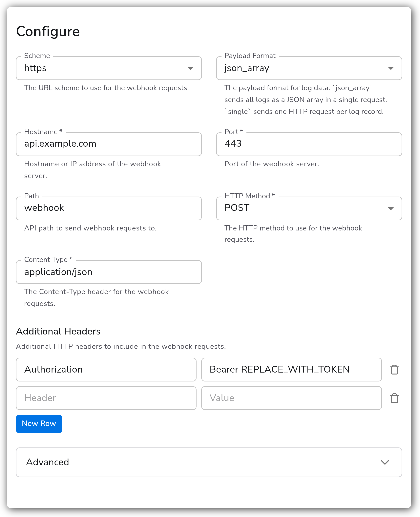This screenshot has height=517, width=420.
Task: Click the Port input field
Action: coord(309,144)
